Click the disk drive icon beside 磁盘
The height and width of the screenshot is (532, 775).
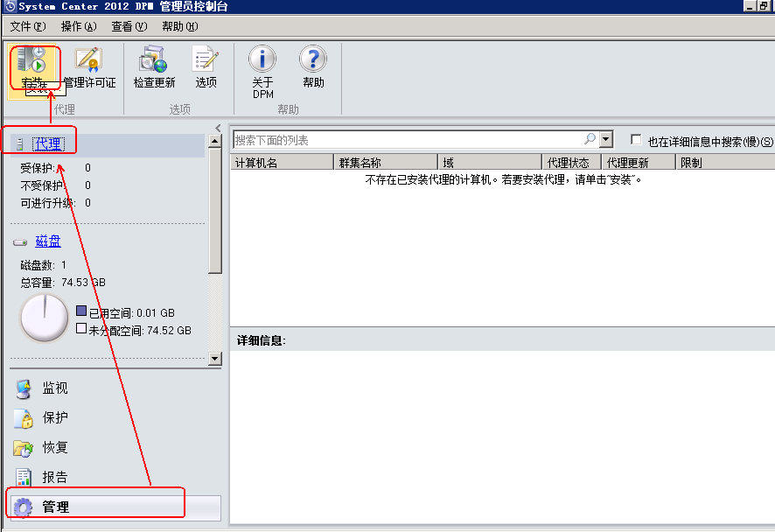20,242
